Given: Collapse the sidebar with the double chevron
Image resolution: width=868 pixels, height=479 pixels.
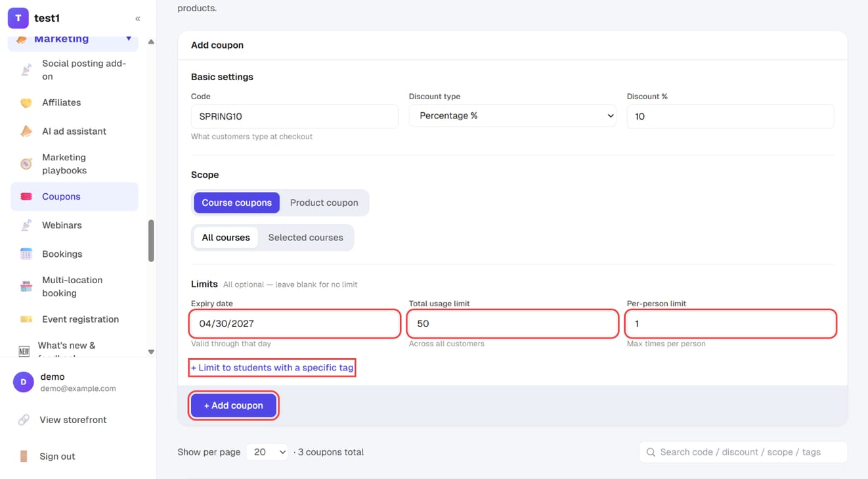Looking at the screenshot, I should 137,18.
